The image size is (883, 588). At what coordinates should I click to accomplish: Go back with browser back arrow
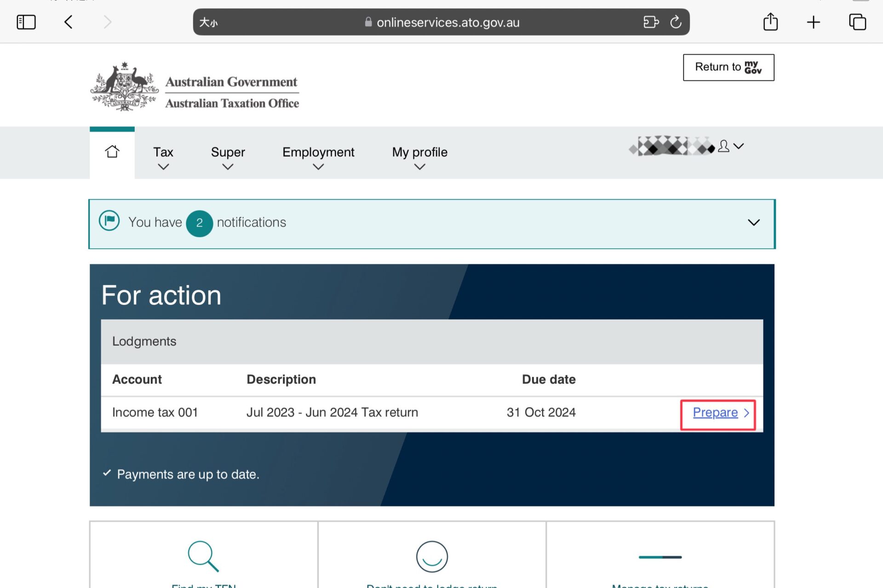click(x=69, y=22)
